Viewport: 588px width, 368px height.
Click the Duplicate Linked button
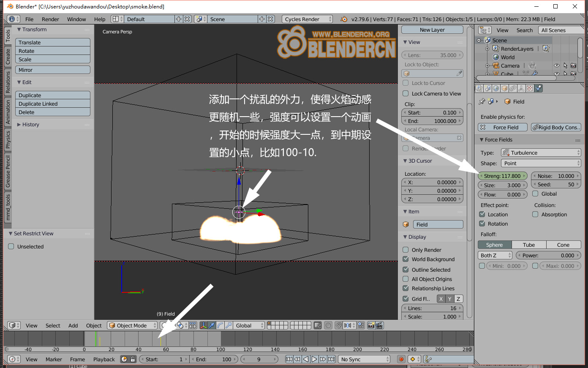(53, 104)
